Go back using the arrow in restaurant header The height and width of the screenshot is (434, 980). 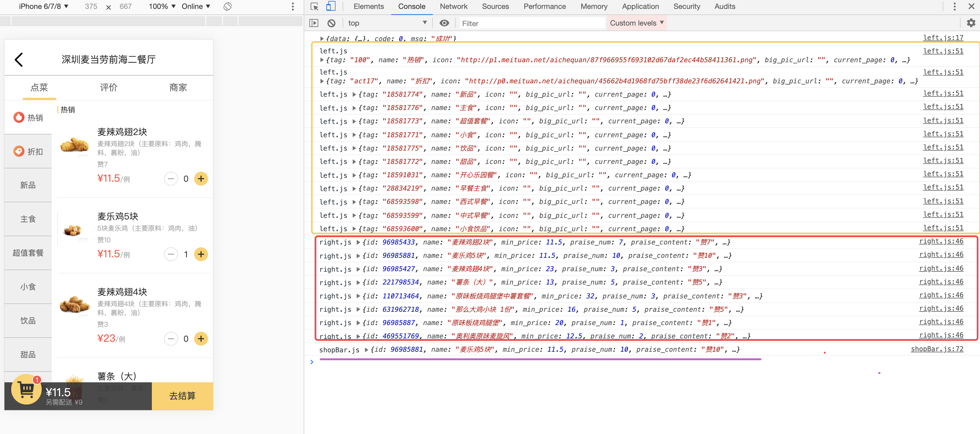click(x=19, y=60)
